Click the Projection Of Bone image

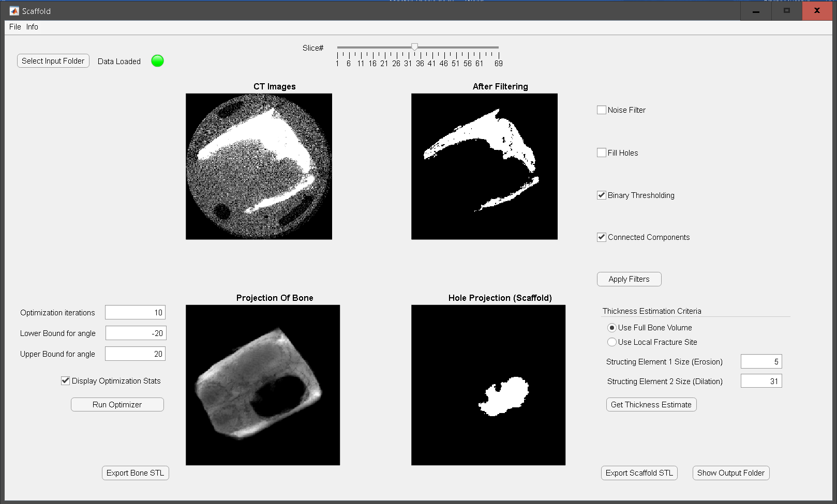[263, 385]
